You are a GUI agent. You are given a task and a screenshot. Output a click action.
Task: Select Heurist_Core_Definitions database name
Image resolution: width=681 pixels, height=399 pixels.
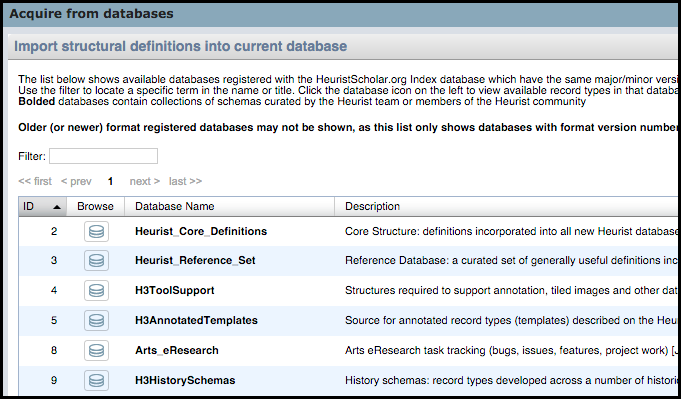coord(201,231)
